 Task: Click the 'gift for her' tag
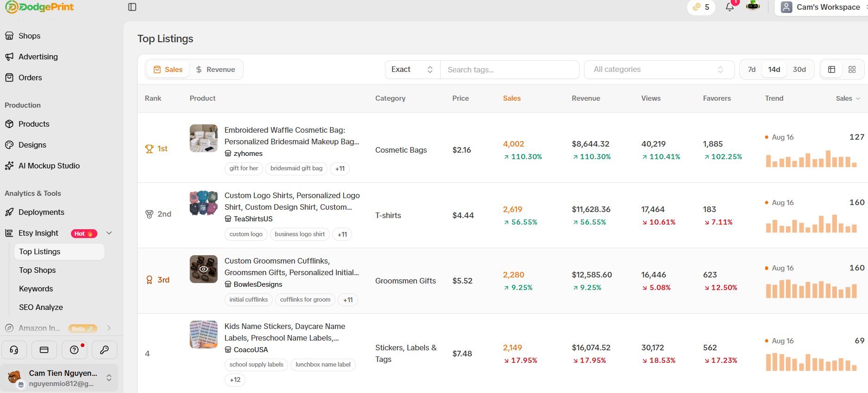click(x=244, y=168)
